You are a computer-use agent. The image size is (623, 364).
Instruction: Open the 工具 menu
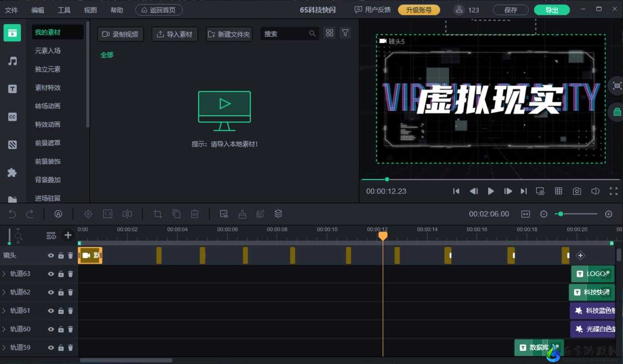coord(64,10)
